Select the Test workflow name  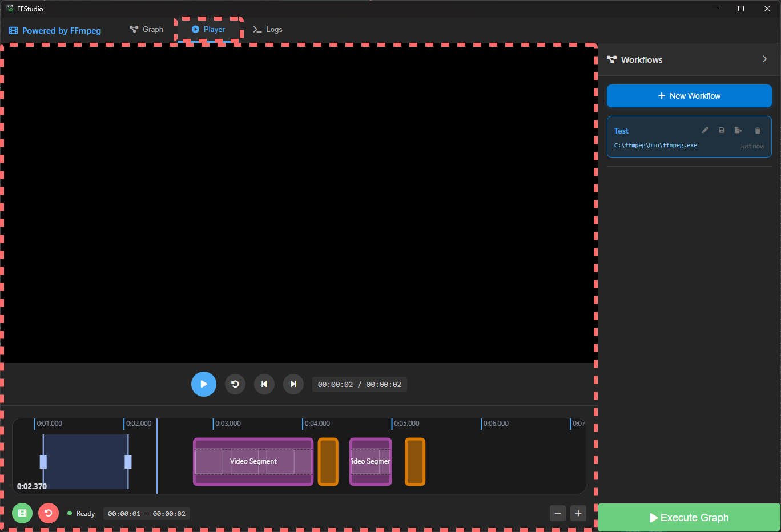(621, 131)
